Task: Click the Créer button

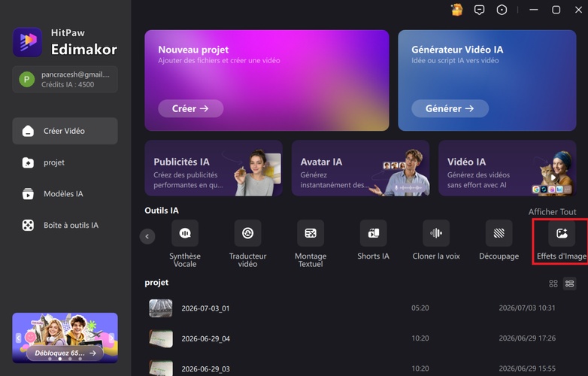Action: pyautogui.click(x=190, y=108)
